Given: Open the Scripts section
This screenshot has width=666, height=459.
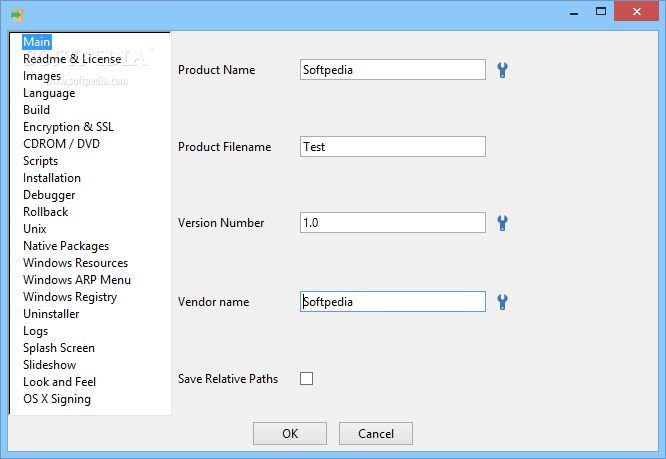Looking at the screenshot, I should click(40, 161).
